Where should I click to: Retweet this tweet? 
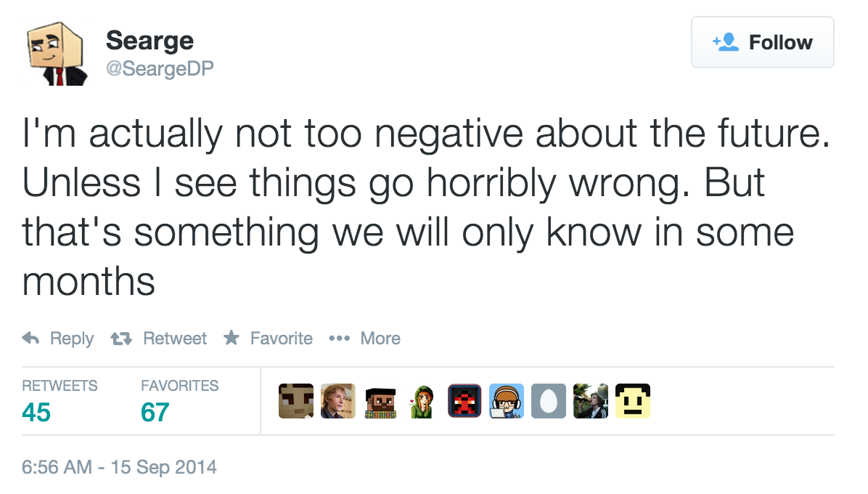(x=158, y=339)
